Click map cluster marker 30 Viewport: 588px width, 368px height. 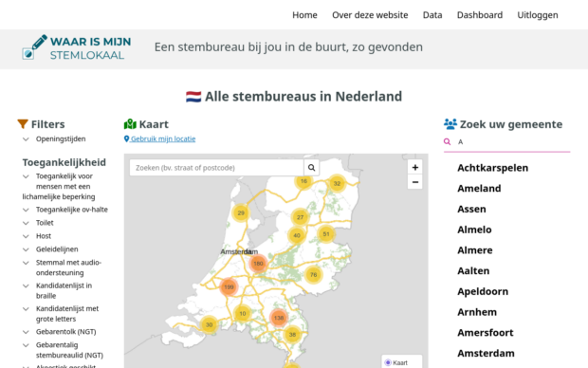click(x=210, y=325)
